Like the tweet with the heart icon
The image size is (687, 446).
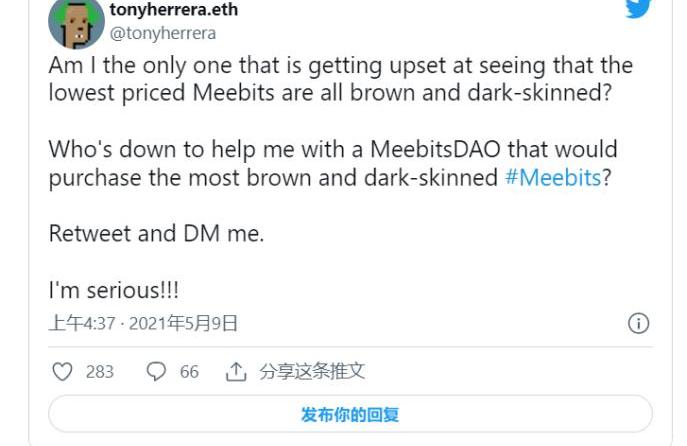coord(63,372)
